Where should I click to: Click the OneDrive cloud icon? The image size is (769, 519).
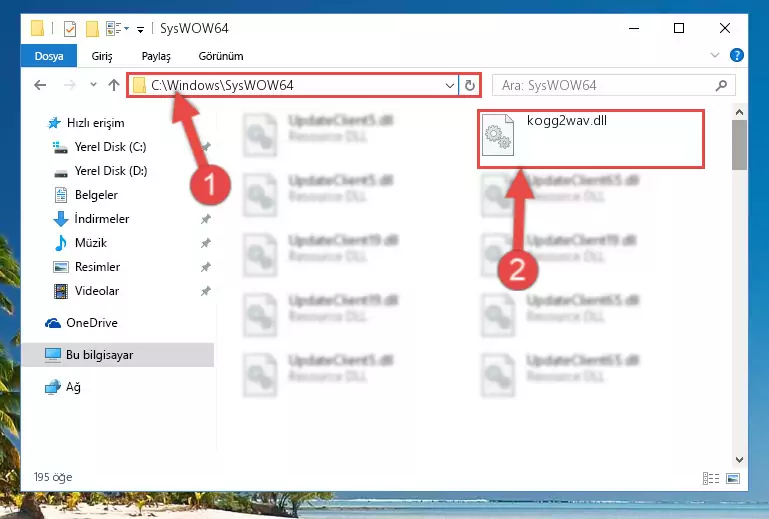(53, 323)
